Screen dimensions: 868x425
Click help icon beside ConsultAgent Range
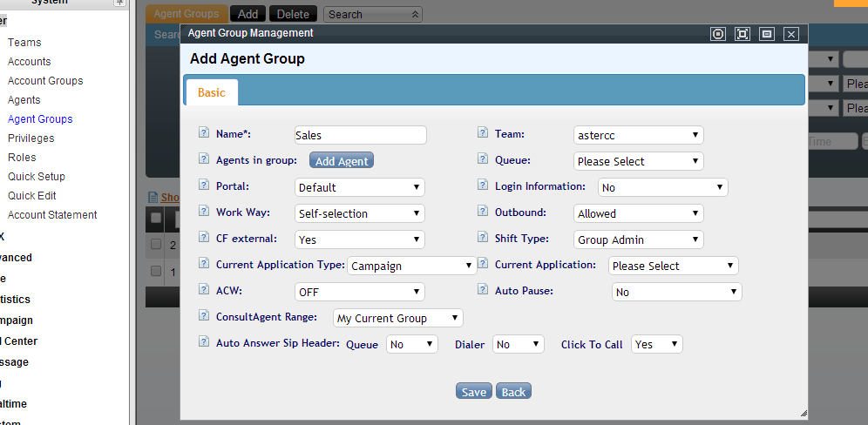[204, 316]
